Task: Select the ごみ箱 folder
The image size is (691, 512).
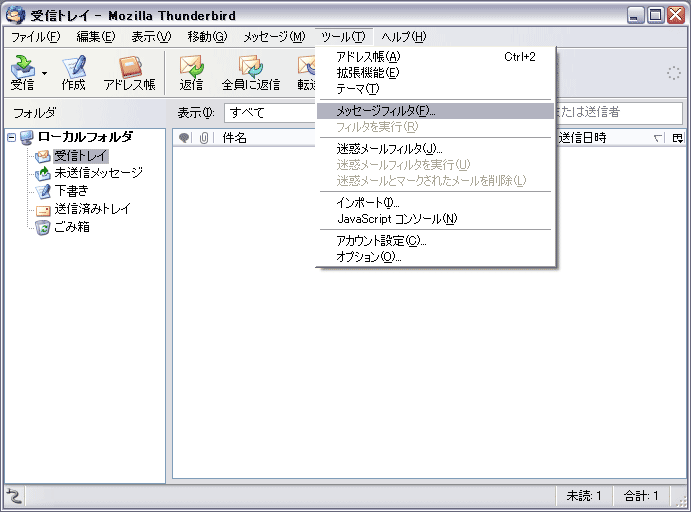Action: point(72,226)
